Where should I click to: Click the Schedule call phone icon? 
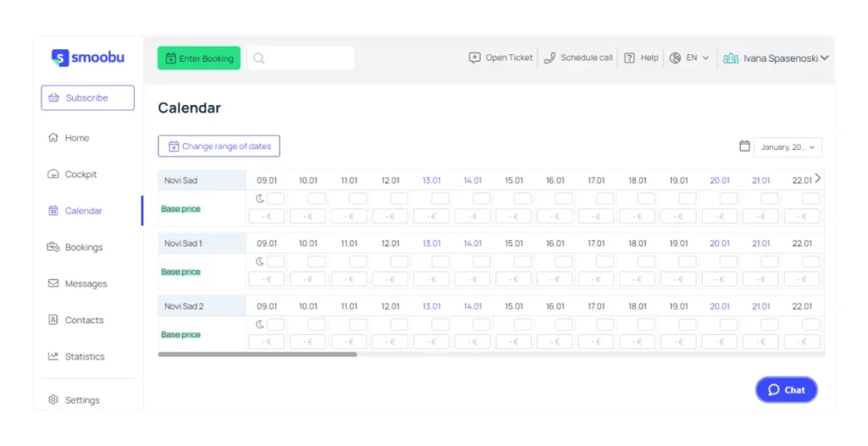(x=549, y=58)
